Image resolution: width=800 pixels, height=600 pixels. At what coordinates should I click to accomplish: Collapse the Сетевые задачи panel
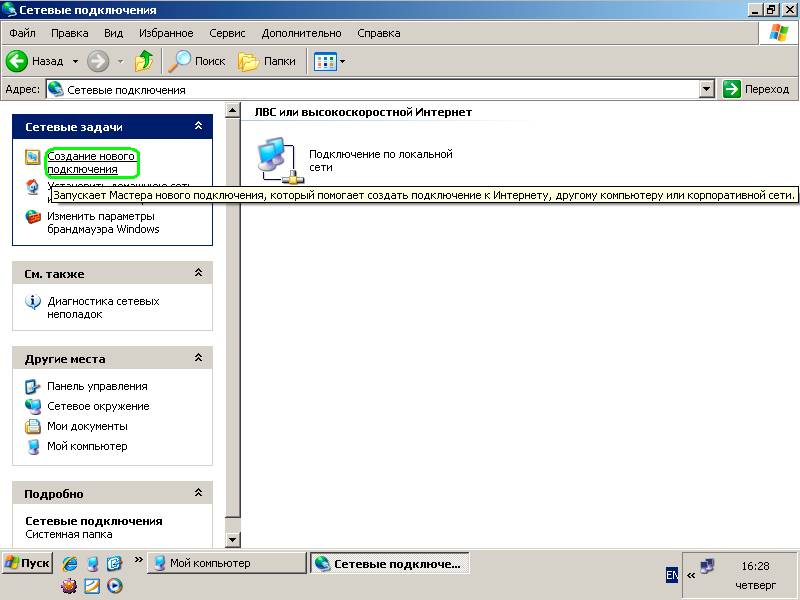pos(198,126)
